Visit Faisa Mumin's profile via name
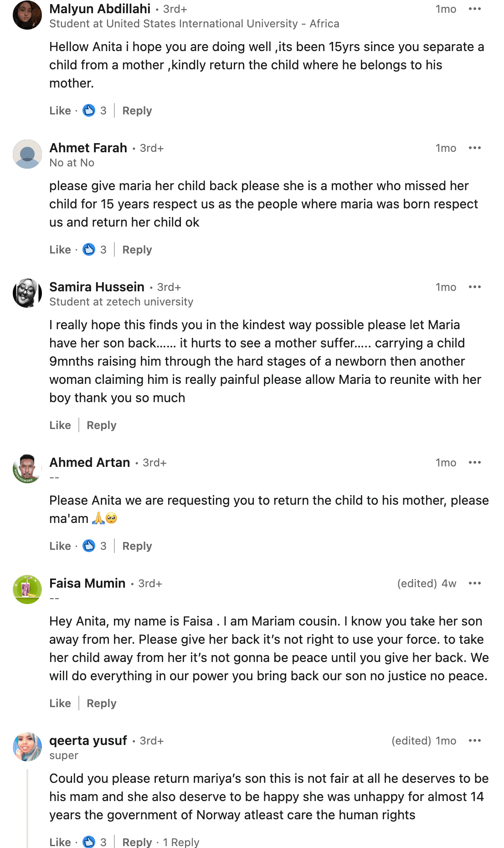Screen dimensions: 504x848 87,584
